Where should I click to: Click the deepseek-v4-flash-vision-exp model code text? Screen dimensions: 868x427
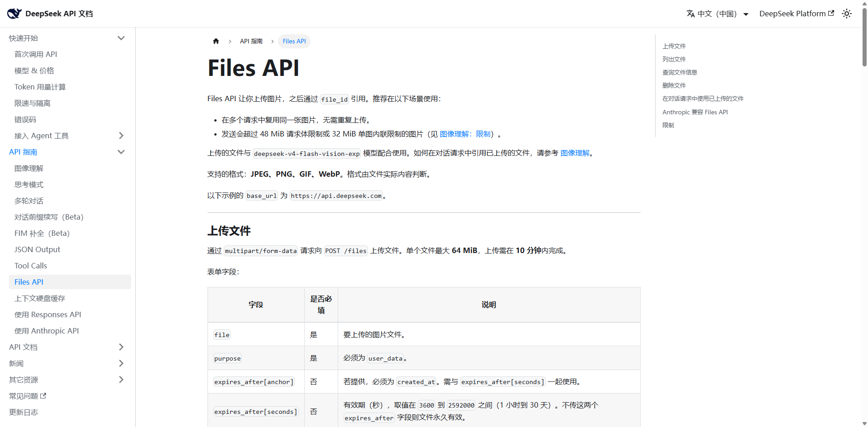click(307, 154)
